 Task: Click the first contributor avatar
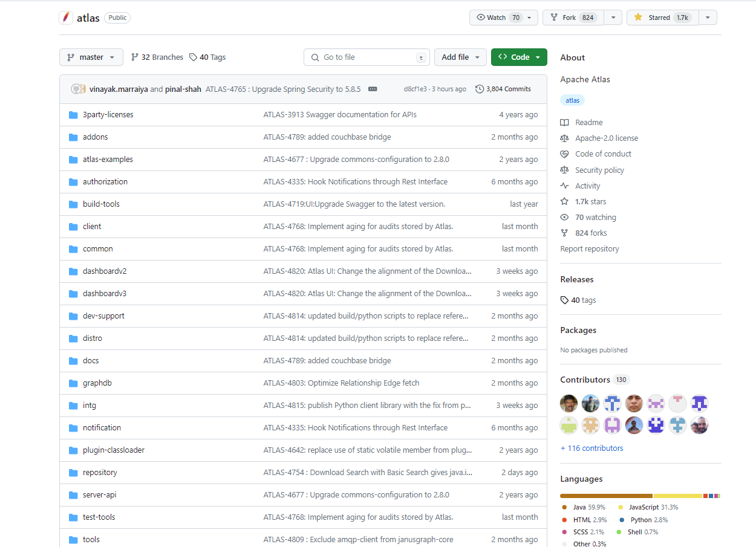click(569, 403)
